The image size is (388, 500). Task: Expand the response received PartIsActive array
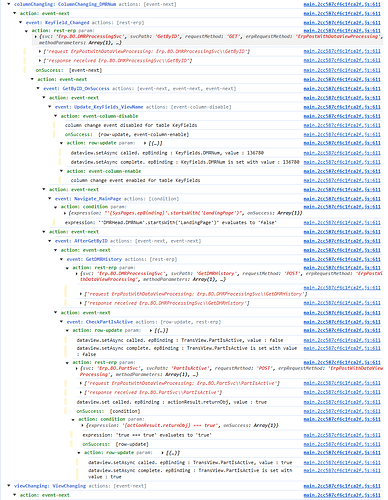(81, 393)
